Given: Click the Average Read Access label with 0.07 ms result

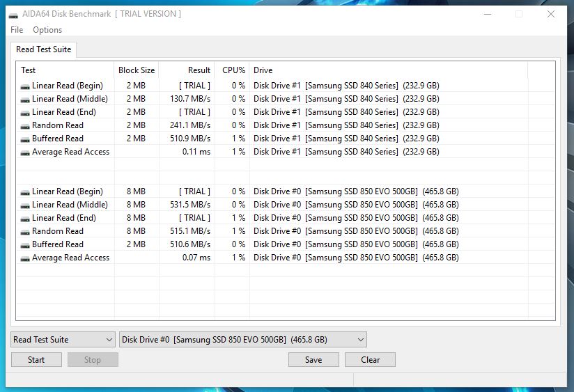Looking at the screenshot, I should point(70,258).
